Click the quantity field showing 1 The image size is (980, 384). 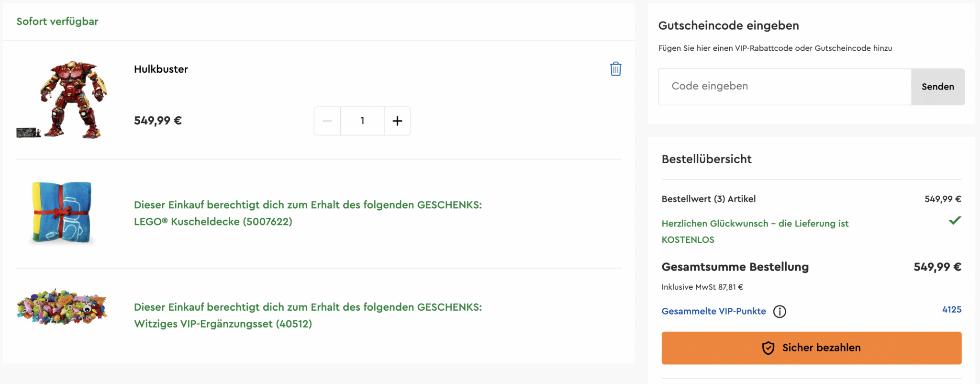tap(362, 121)
